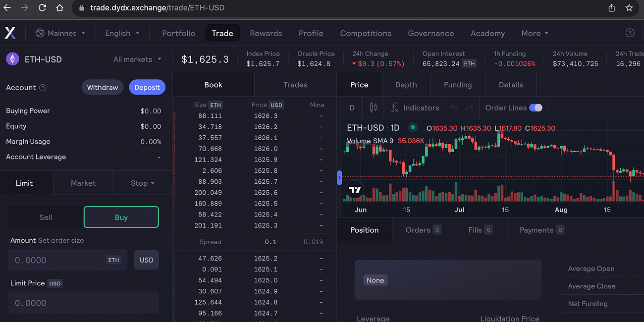Screen dimensions: 644x322
Task: Go to the Rewards page
Action: pyautogui.click(x=266, y=33)
